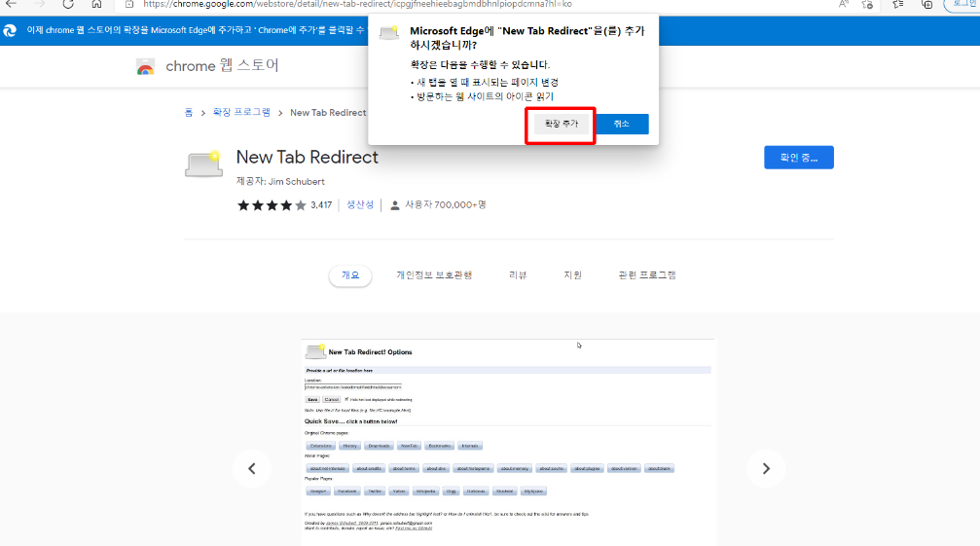Switch to '관련 프로그램' tab
The height and width of the screenshot is (546, 980).
647,275
